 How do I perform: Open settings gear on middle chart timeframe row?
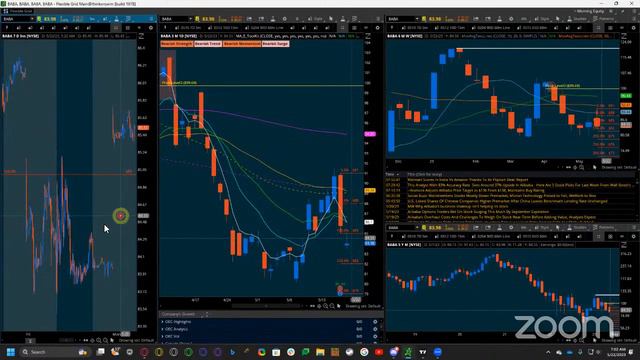(378, 28)
